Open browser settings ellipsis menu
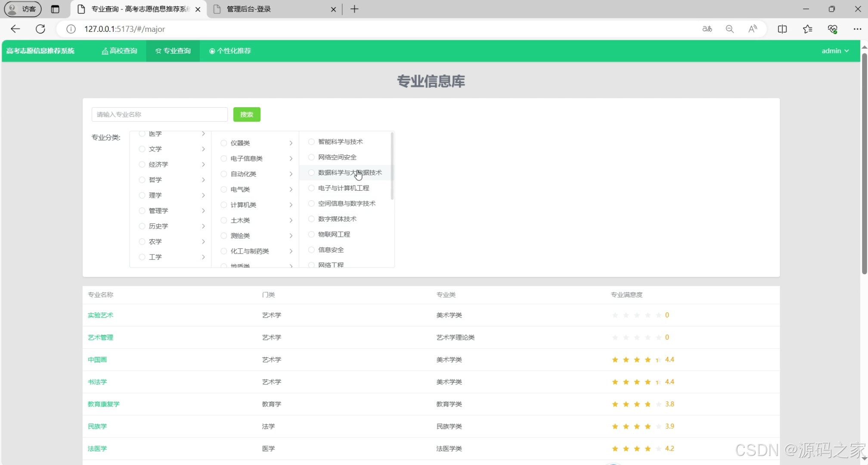This screenshot has width=868, height=465. coord(857,29)
